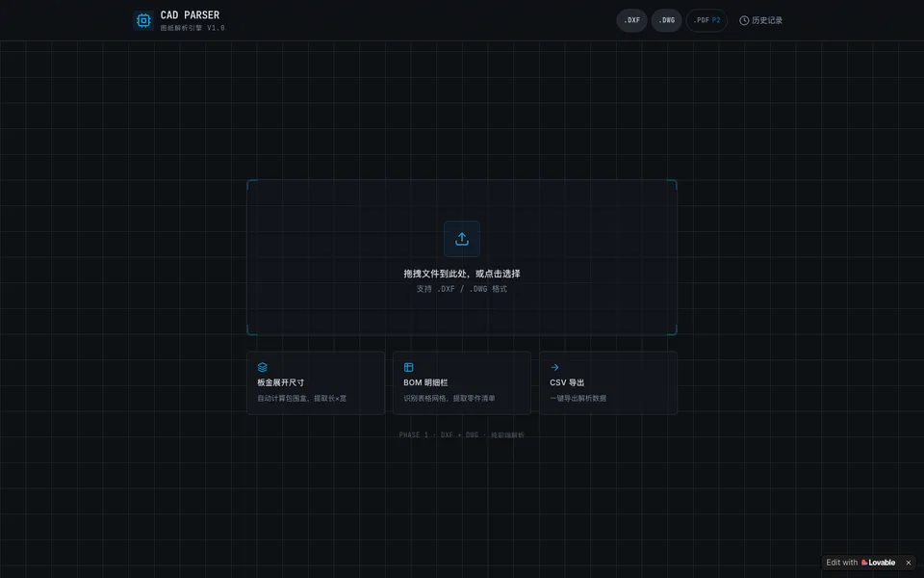Click the arrow icon on the CSV 导出 card

(x=554, y=367)
